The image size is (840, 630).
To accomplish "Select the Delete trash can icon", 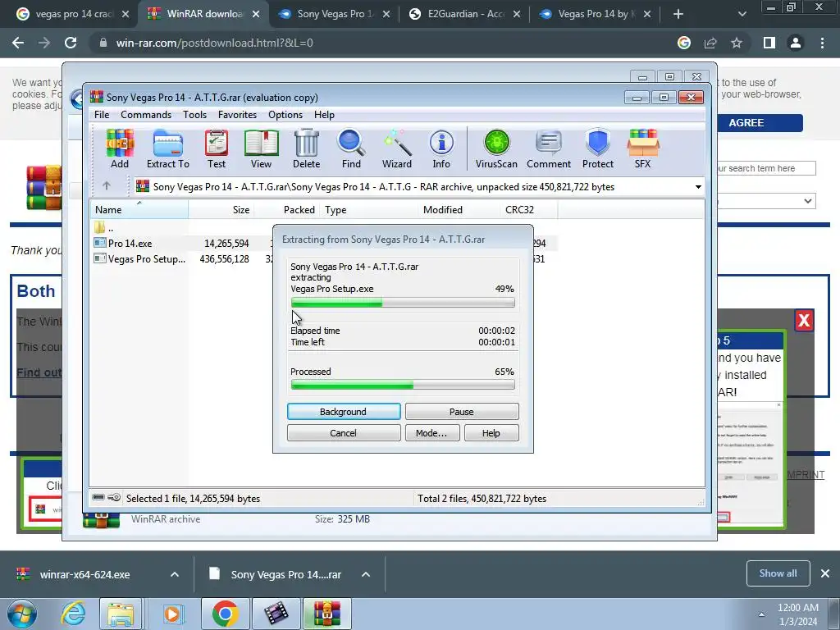I will point(307,149).
